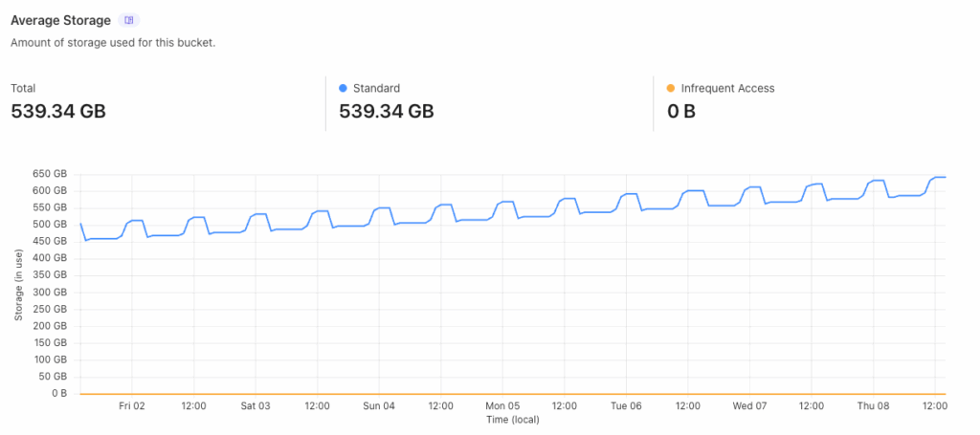Click the orange Infrequent Access legend dot

(671, 88)
